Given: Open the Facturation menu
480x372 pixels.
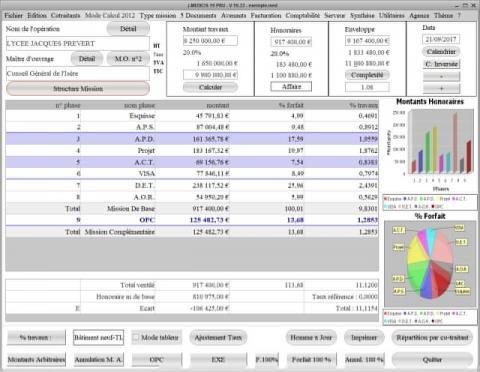Looking at the screenshot, I should (x=266, y=16).
